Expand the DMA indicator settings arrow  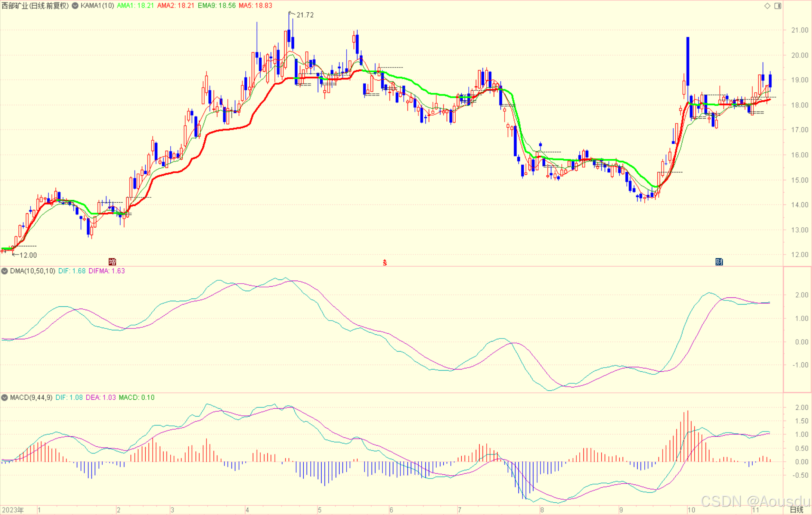coord(4,271)
